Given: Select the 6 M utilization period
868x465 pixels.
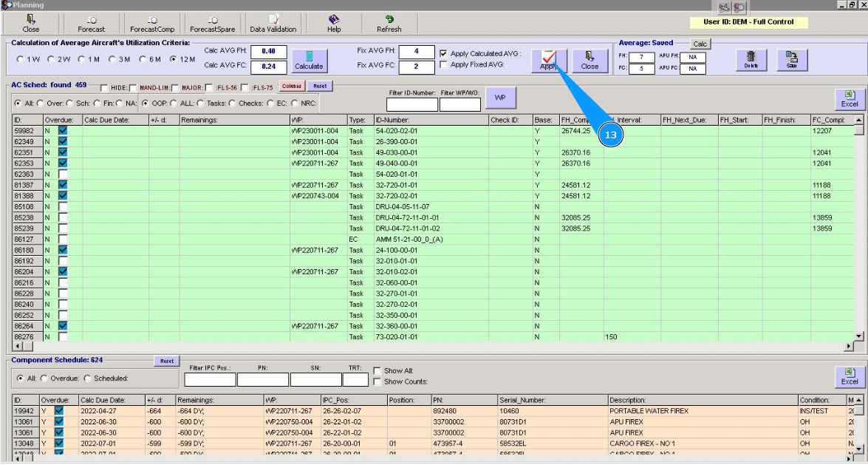Looking at the screenshot, I should tap(143, 59).
